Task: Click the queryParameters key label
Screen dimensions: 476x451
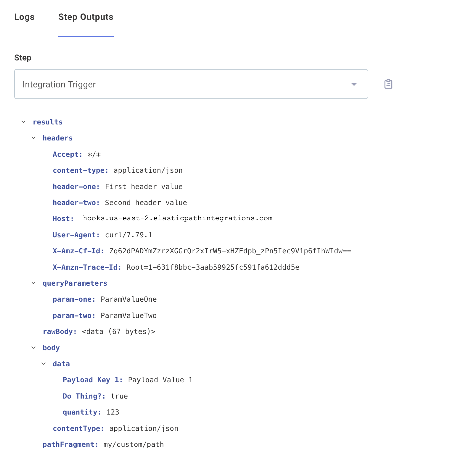Action: 75,283
